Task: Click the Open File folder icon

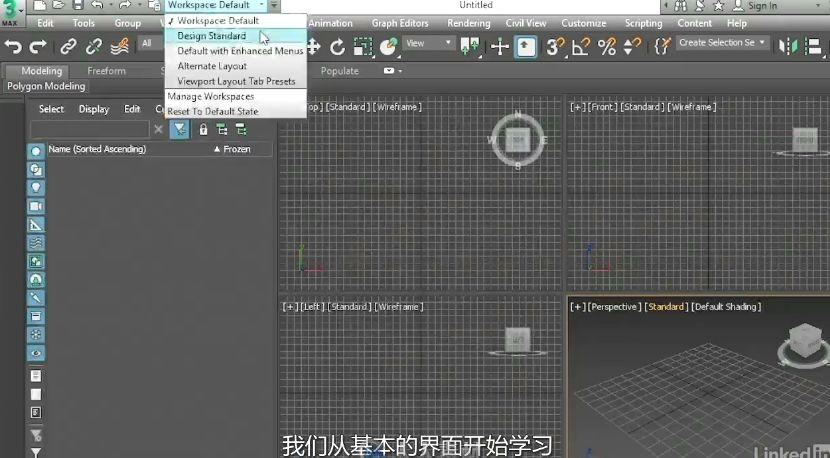Action: [x=58, y=5]
